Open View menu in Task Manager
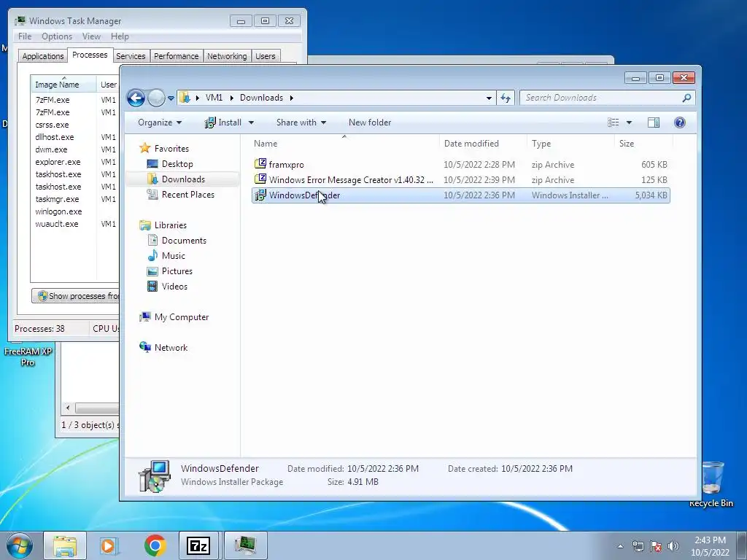The image size is (747, 560). (91, 36)
